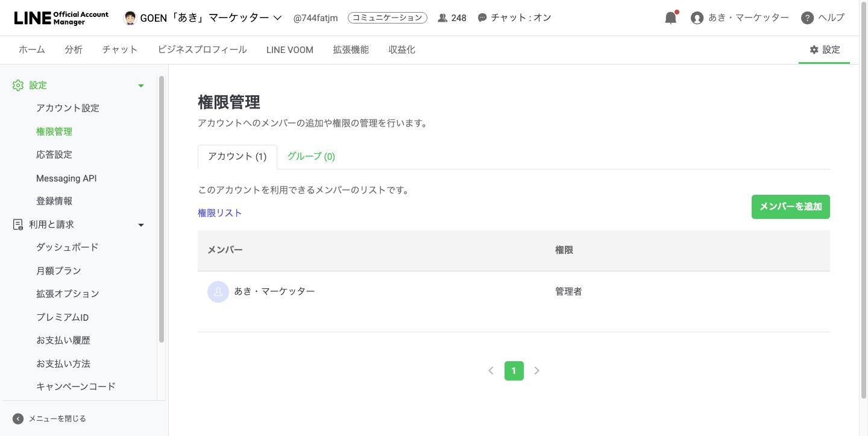The height and width of the screenshot is (436, 868).
Task: Select the アカウント (1) tab
Action: coord(237,157)
